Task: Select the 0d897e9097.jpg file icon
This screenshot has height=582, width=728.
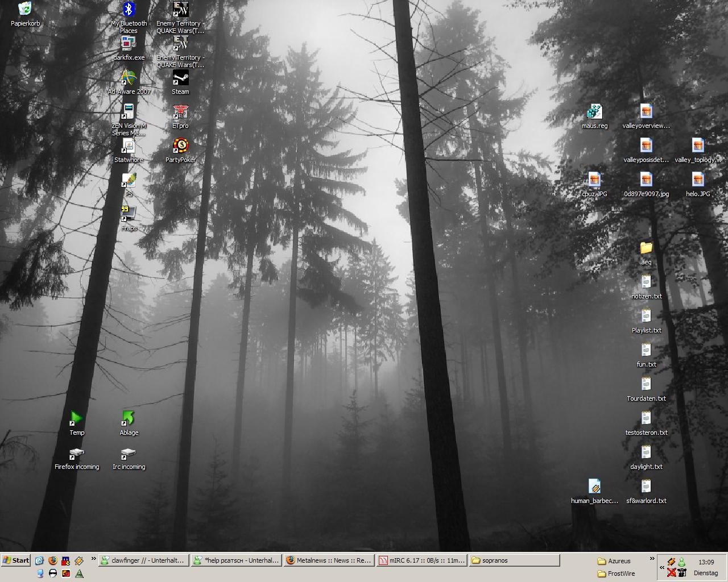Action: click(x=646, y=184)
